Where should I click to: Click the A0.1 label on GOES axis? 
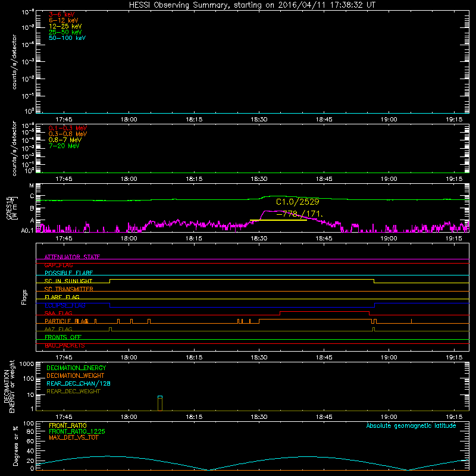pyautogui.click(x=27, y=230)
